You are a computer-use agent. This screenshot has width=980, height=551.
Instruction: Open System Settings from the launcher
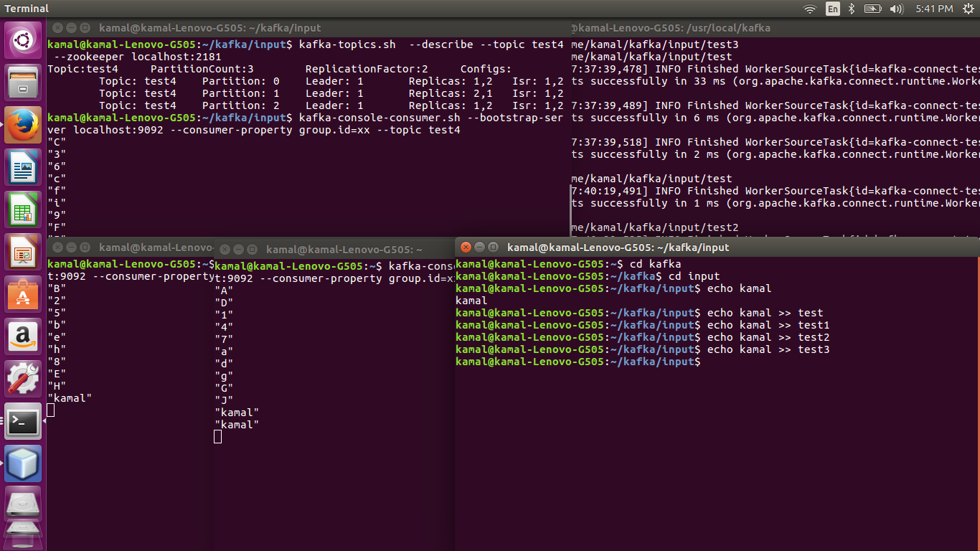23,377
